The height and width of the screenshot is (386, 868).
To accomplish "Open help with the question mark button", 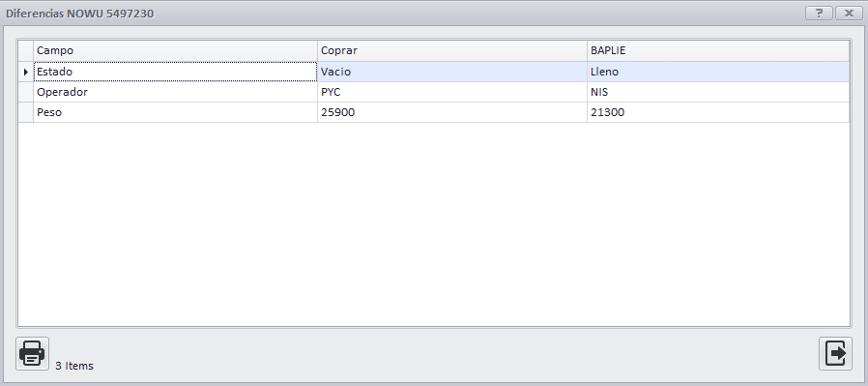I will (820, 14).
